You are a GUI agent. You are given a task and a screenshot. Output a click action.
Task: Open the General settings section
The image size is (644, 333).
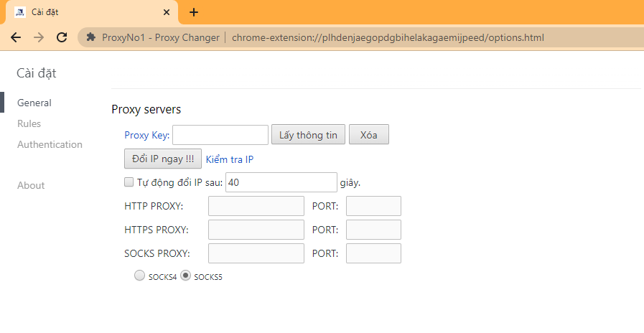coord(34,103)
